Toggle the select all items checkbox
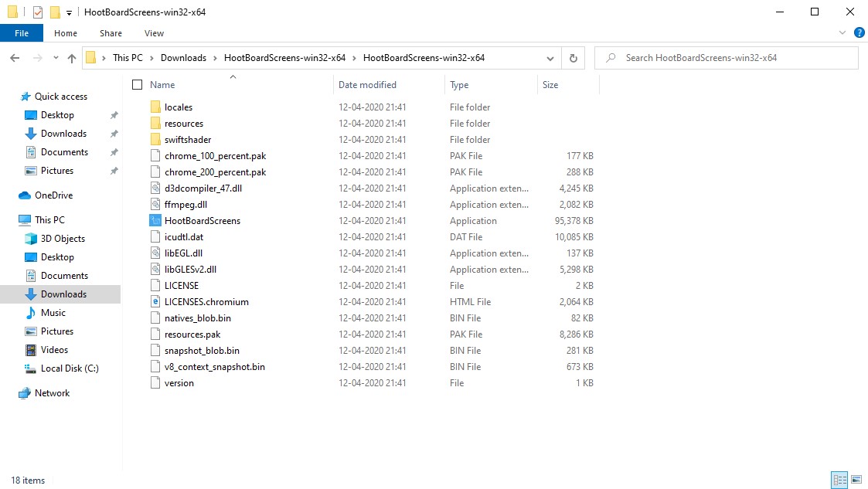 coord(138,85)
